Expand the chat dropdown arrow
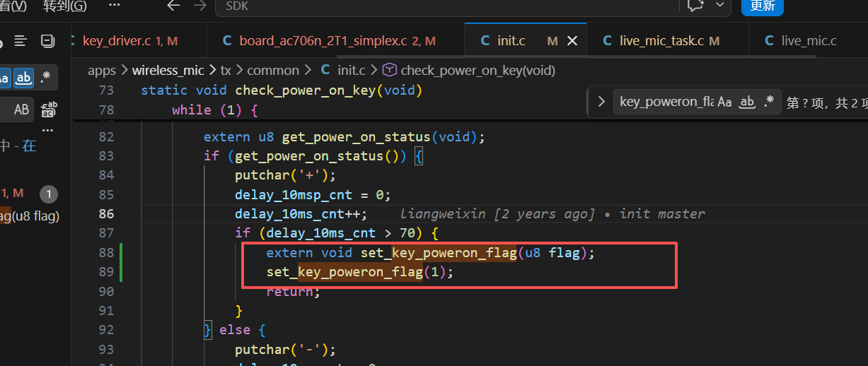This screenshot has height=366, width=868. 719,5
